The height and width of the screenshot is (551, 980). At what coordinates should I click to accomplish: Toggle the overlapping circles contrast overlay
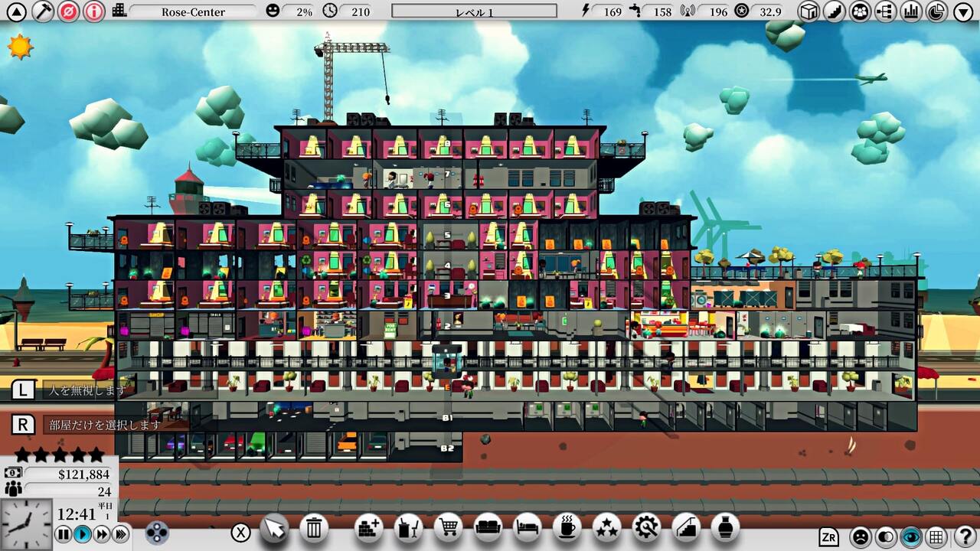pos(886,537)
